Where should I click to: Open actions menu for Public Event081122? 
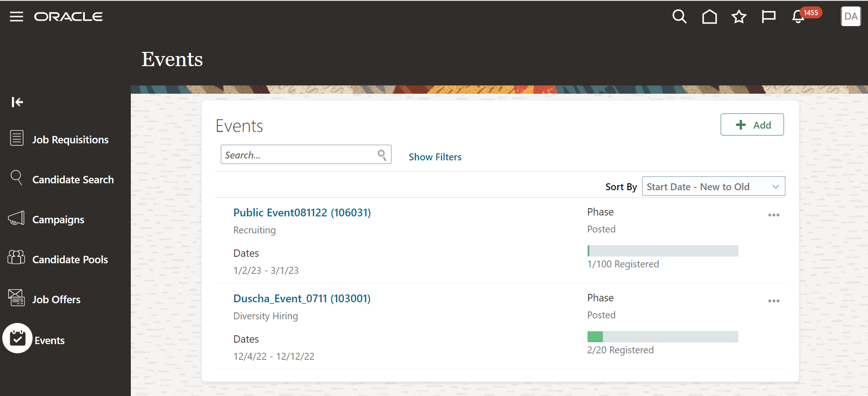point(774,215)
